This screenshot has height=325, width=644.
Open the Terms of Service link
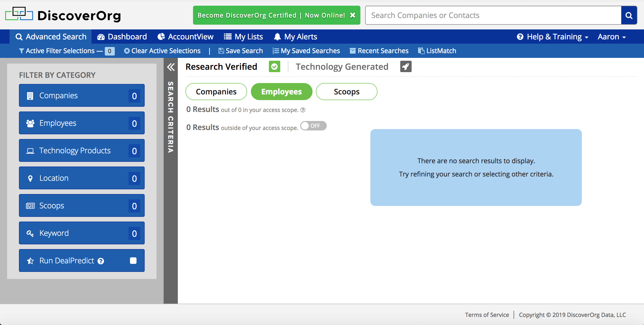coord(487,315)
